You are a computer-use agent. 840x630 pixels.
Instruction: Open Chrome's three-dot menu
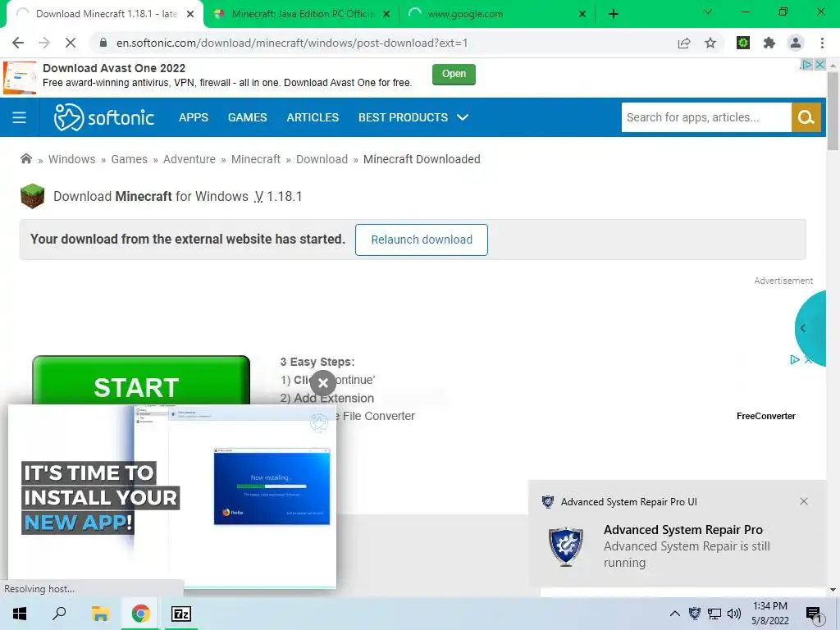pyautogui.click(x=822, y=43)
